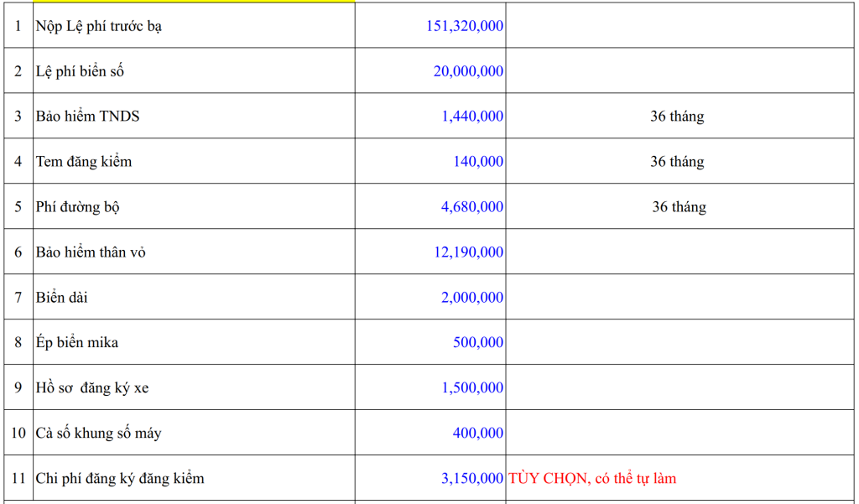Viewport: 859px width, 504px height.
Task: Select the 'Bảo hiểm TNDS' cell
Action: click(x=87, y=117)
